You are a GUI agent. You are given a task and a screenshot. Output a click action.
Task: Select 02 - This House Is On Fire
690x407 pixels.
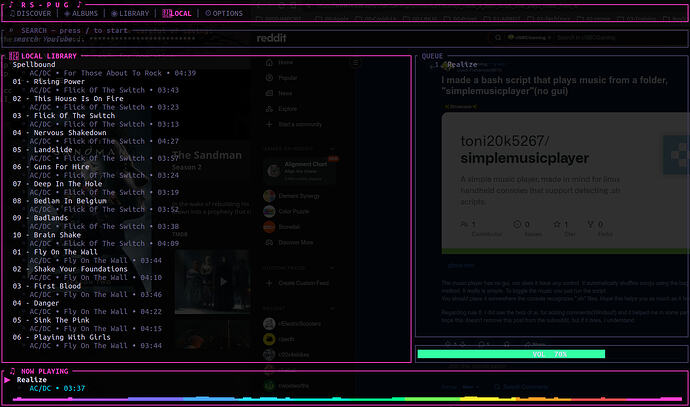68,99
